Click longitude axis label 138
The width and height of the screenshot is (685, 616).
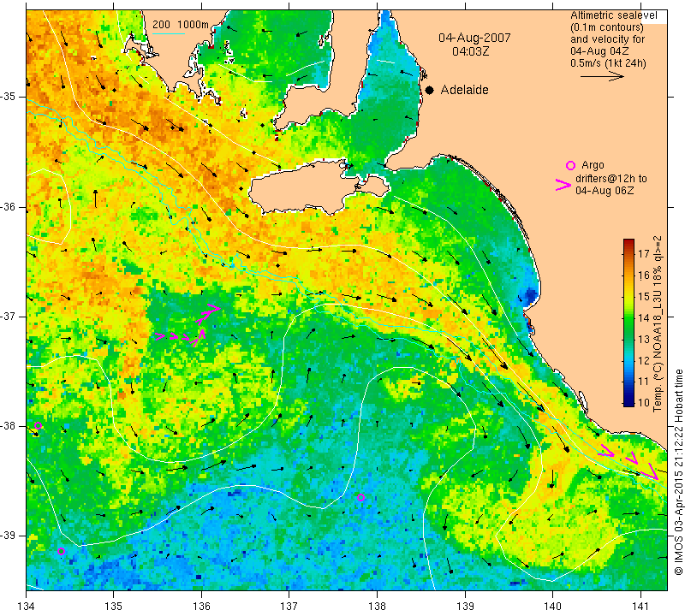[377, 606]
